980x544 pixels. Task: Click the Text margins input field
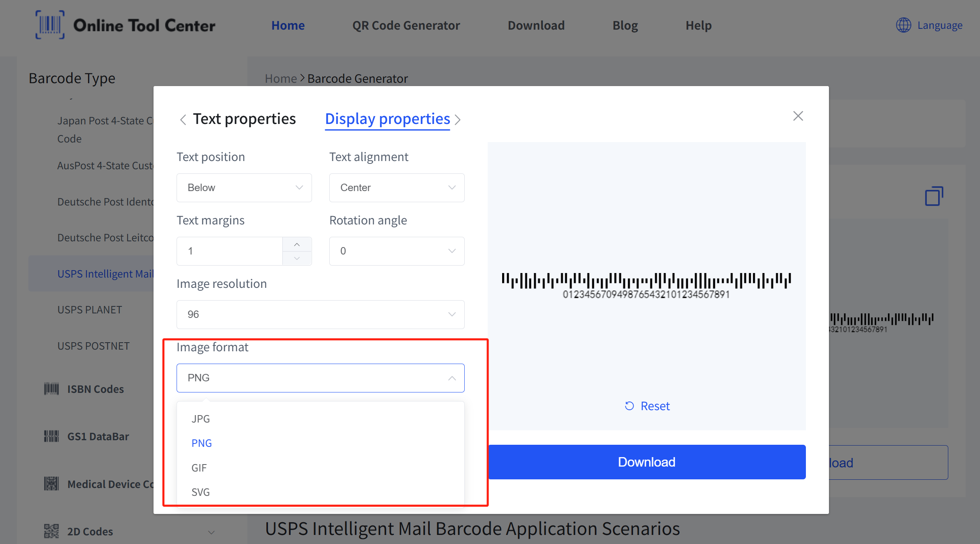tap(230, 251)
